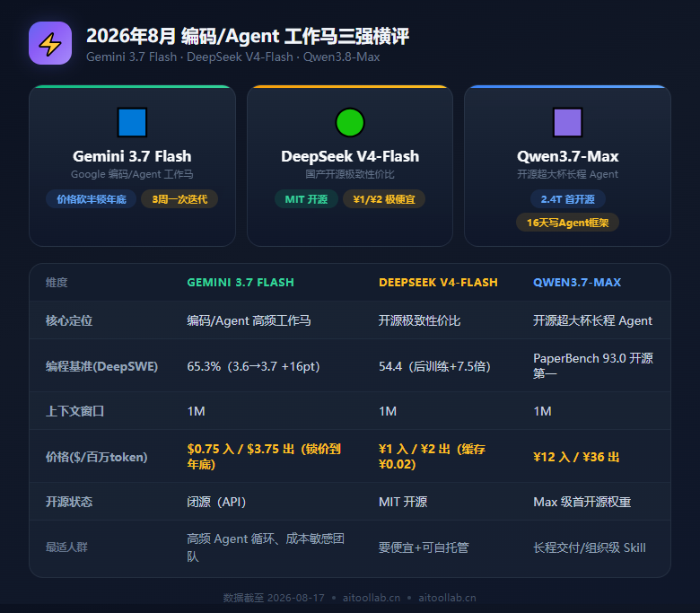The height and width of the screenshot is (613, 700).
Task: Click the '国产开源极致性价比' card description
Action: [x=350, y=174]
